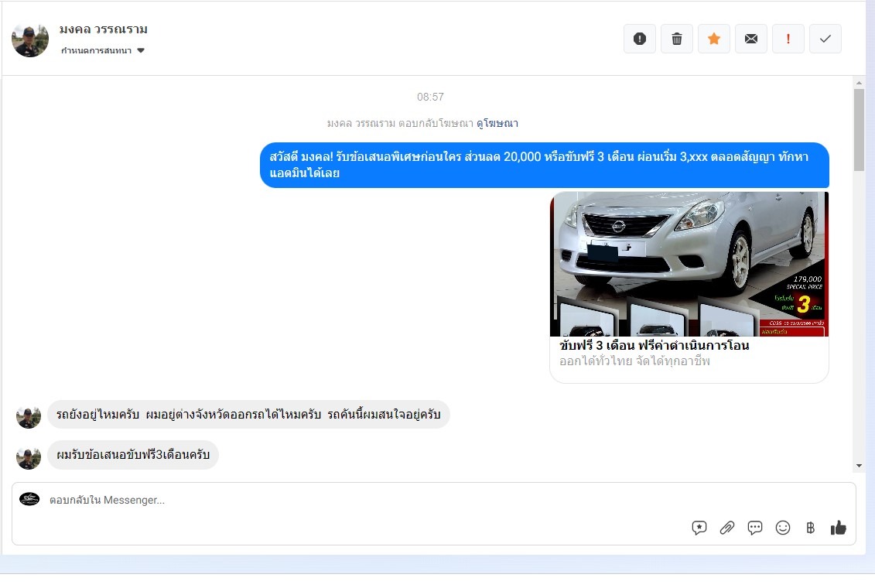Mark conversation done with checkmark button

[825, 39]
